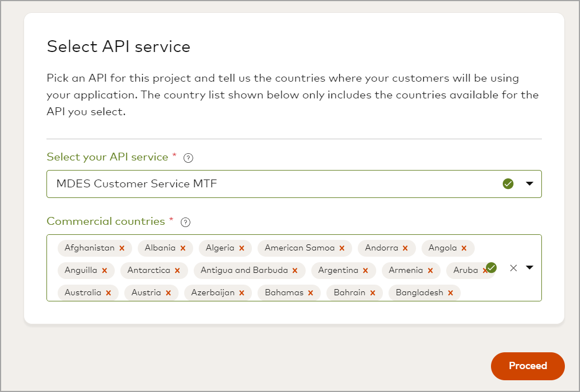Remove Algeria from the country list
The height and width of the screenshot is (392, 580).
coord(242,248)
